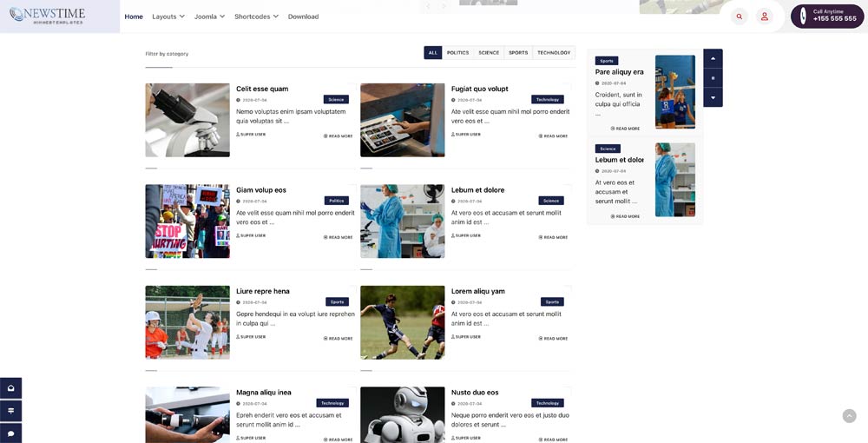
Task: Click the phone icon beside Call Anytime
Action: pos(803,17)
